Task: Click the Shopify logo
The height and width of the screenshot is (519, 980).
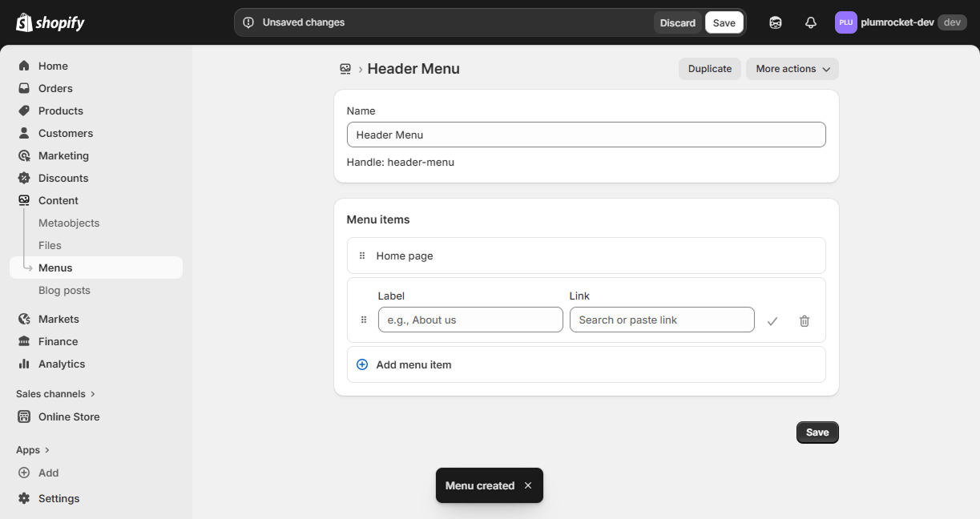Action: [x=50, y=22]
